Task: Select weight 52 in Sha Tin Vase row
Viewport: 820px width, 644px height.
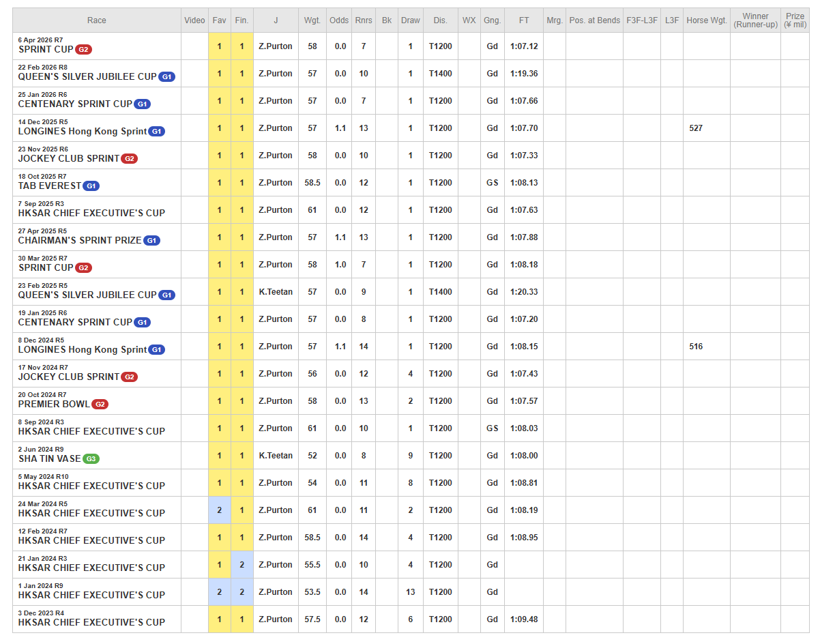Action: coord(312,456)
